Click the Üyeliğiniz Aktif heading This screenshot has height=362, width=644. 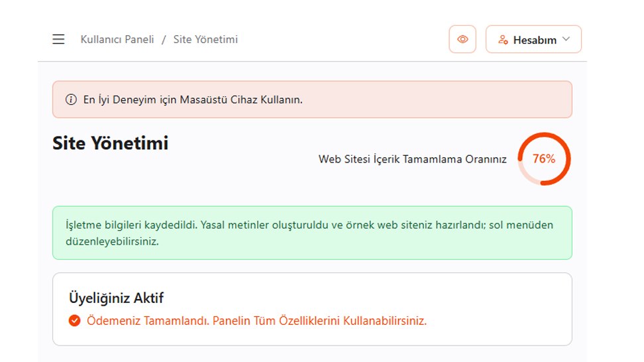(x=116, y=298)
